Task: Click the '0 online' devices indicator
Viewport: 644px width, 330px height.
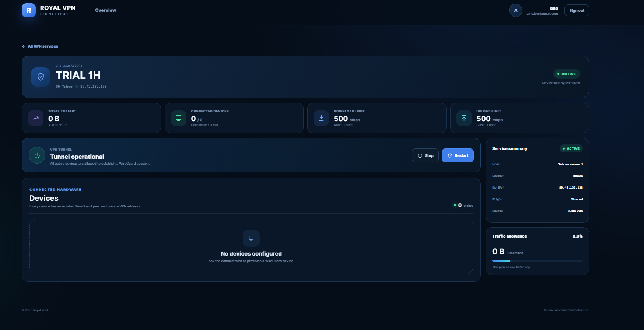Action: click(x=463, y=206)
